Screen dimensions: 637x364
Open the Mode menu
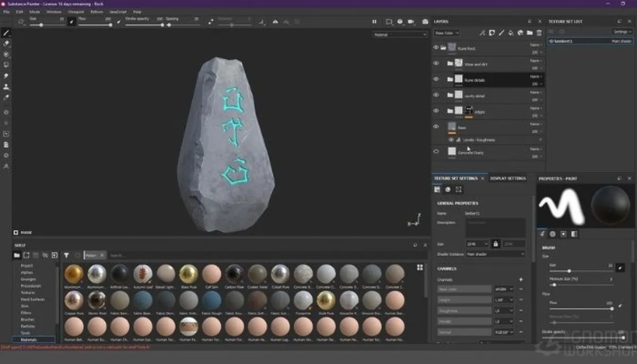35,11
